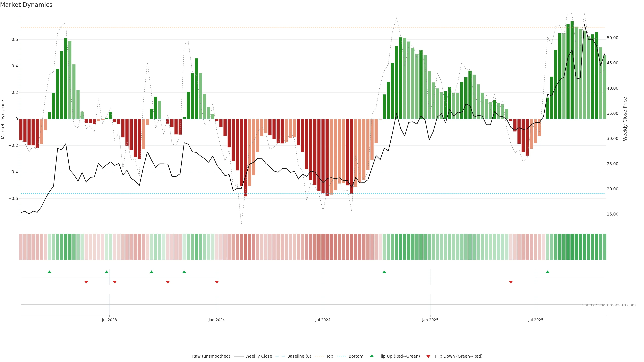Click the first red Flip Down triangle marker
644x362 pixels.
(x=86, y=282)
